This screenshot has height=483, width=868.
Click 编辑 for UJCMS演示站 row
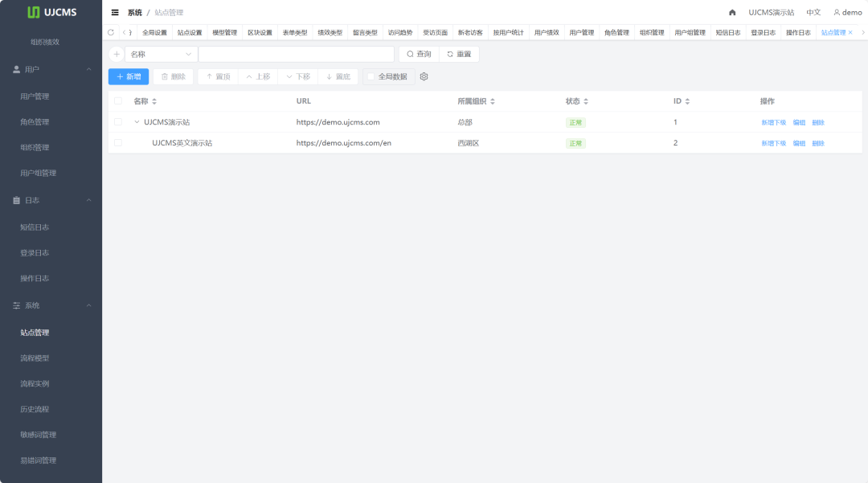(799, 122)
